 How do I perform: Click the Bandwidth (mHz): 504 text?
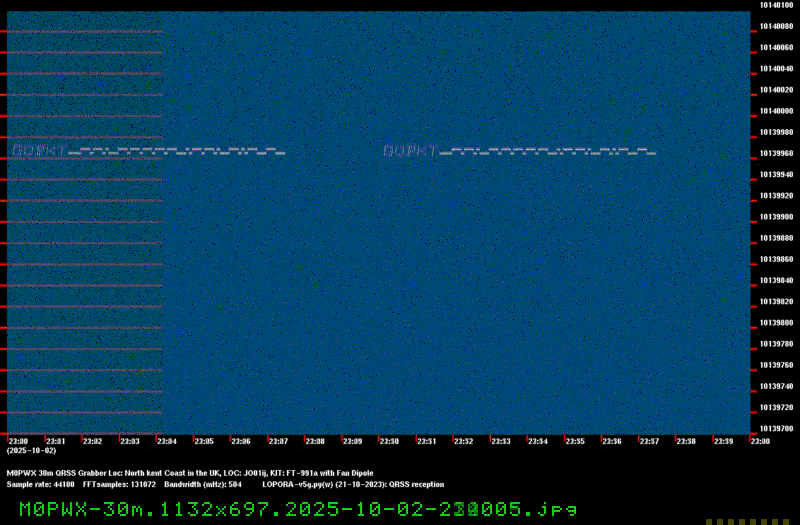[203, 484]
